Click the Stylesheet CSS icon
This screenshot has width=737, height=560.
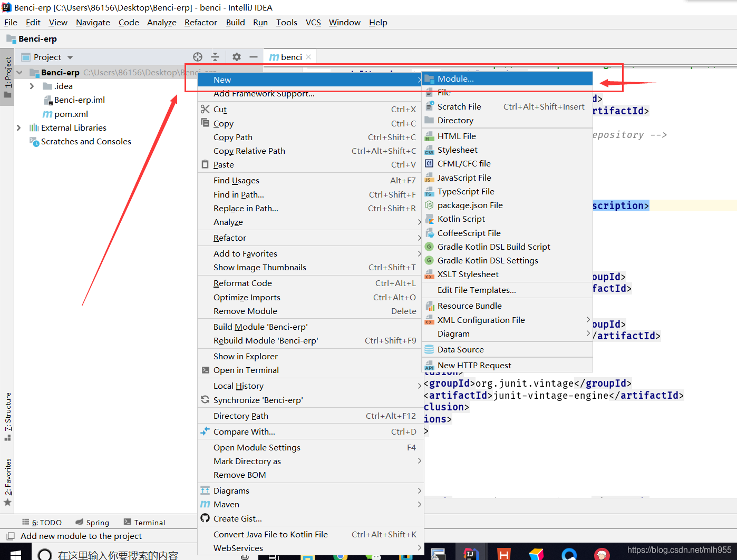click(429, 150)
